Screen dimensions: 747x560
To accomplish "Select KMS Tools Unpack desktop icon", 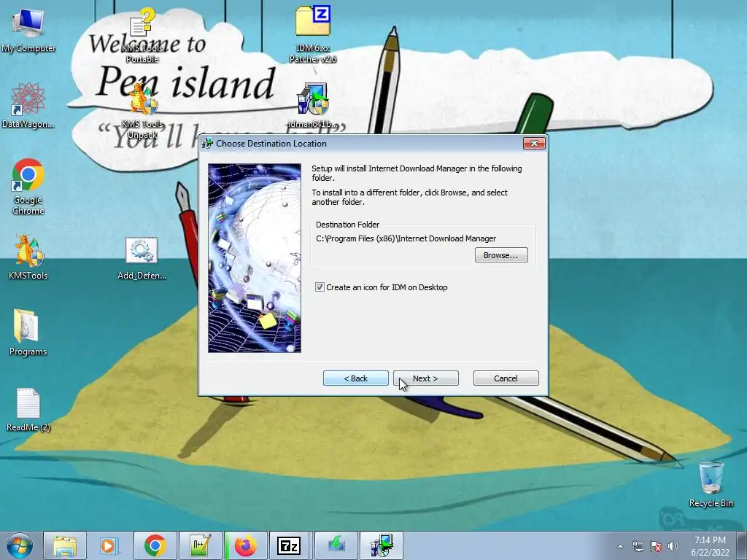I will pos(142,111).
